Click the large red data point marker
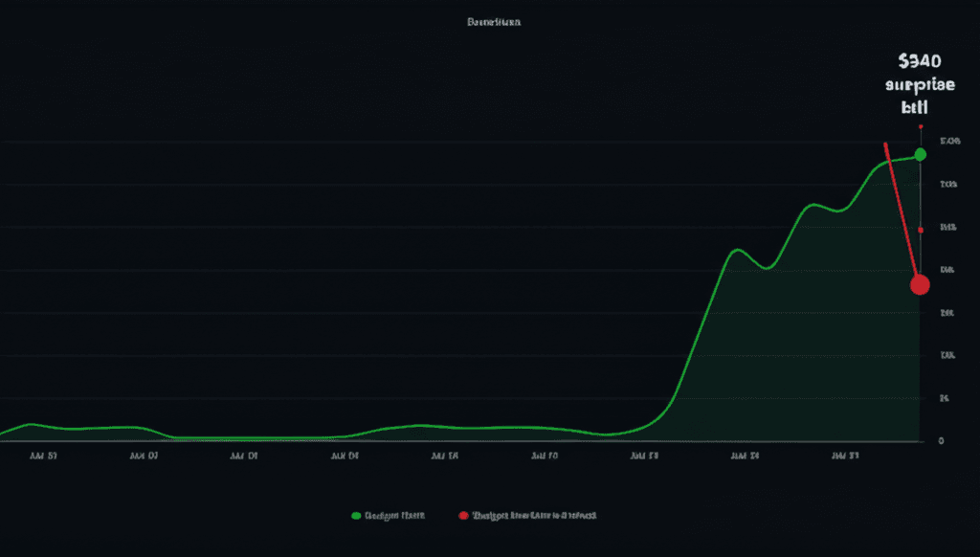980x557 pixels. pos(921,284)
